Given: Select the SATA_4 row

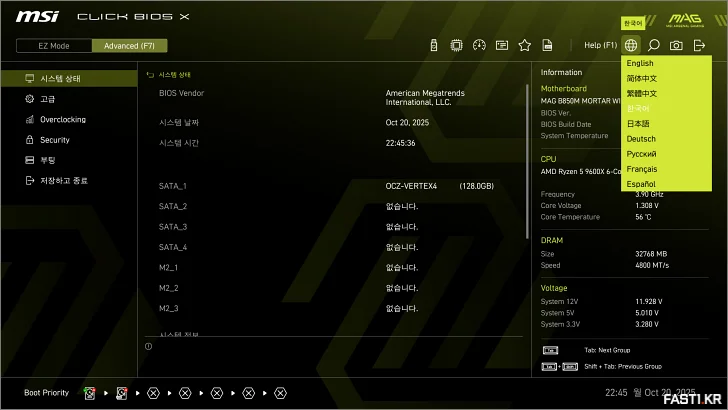Looking at the screenshot, I should (334, 247).
